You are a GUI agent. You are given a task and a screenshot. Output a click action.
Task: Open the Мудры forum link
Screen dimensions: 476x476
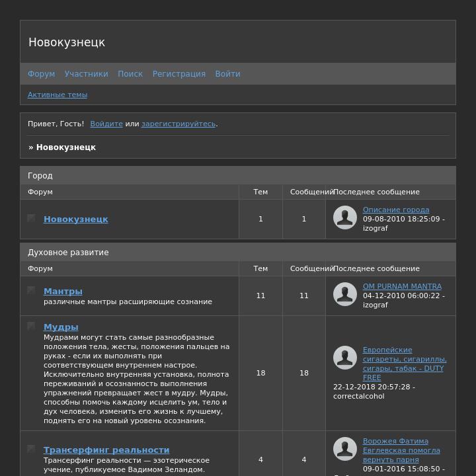(x=61, y=327)
